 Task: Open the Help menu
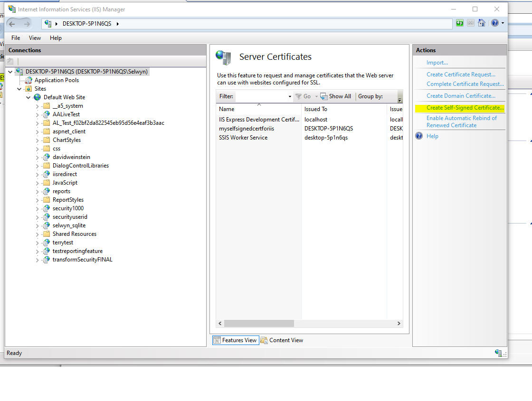click(x=56, y=38)
